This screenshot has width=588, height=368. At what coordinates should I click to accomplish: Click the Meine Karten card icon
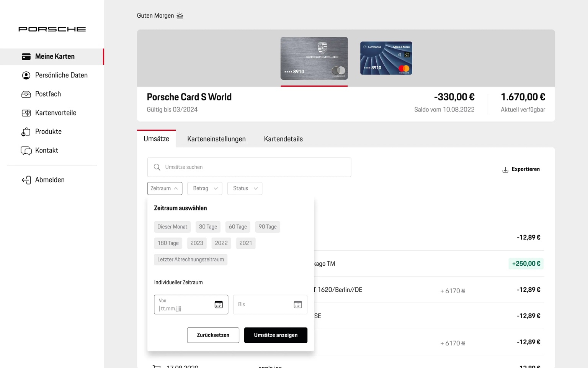[x=26, y=57]
